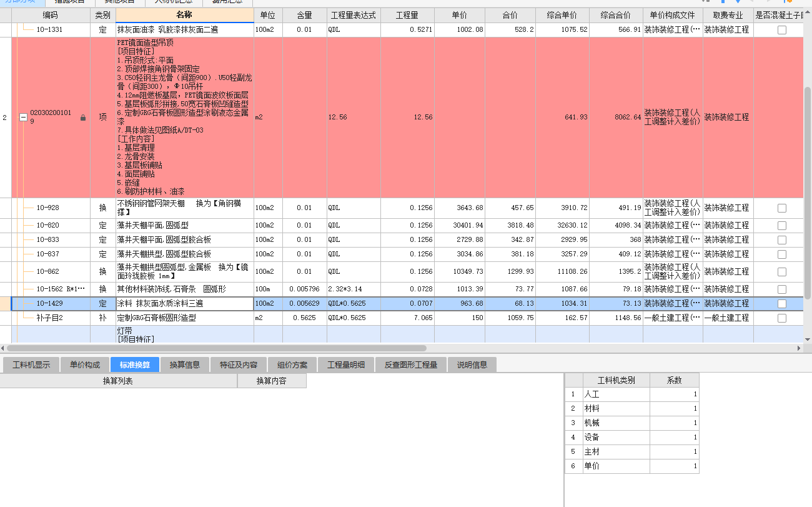The height and width of the screenshot is (507, 812).
Task: Click the 编码 column header
Action: tap(51, 15)
